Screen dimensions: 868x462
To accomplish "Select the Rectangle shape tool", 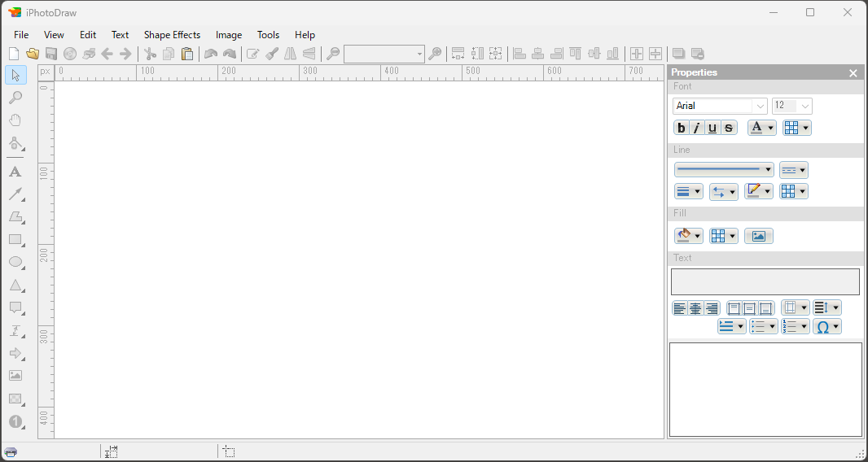I will [15, 240].
